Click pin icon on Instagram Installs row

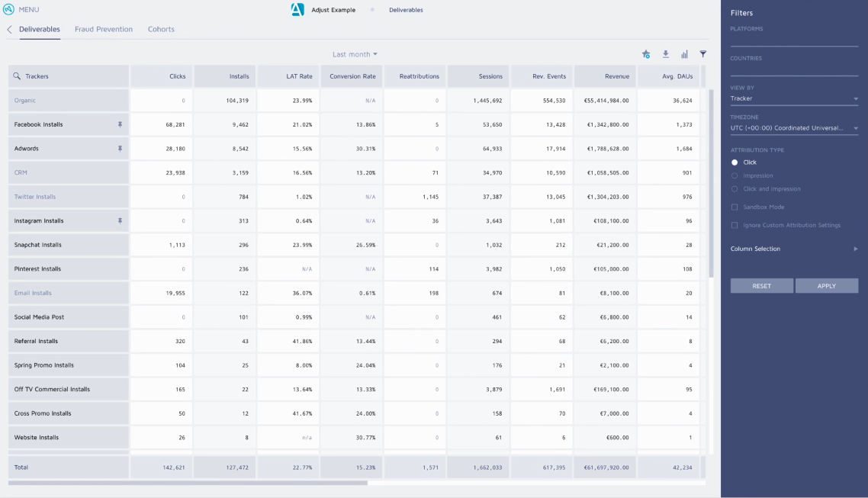point(119,221)
